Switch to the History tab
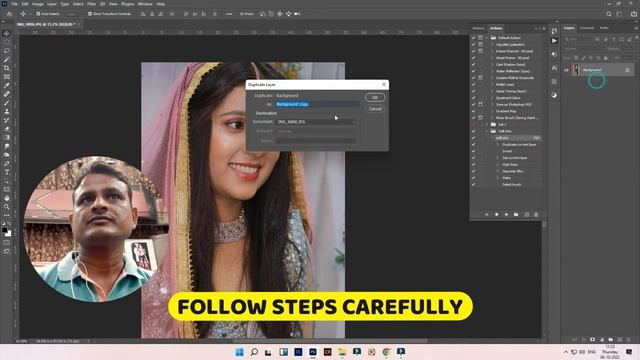The width and height of the screenshot is (640, 360). pyautogui.click(x=478, y=28)
